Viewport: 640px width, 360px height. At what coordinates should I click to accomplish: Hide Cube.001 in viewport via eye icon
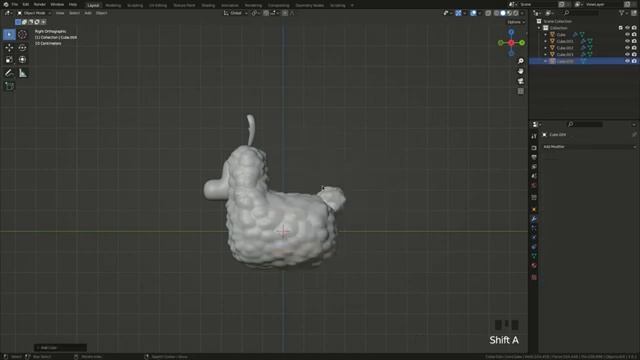pyautogui.click(x=627, y=41)
